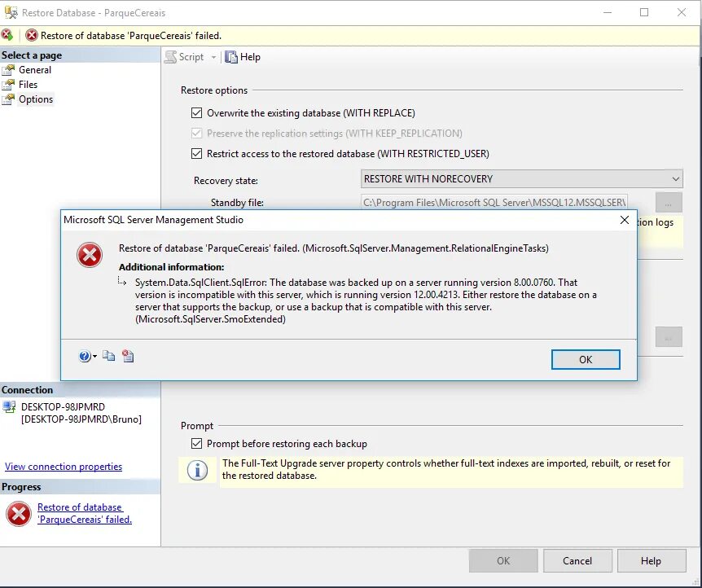Viewport: 702px width, 588px height.
Task: Click the General page icon
Action: pos(8,70)
